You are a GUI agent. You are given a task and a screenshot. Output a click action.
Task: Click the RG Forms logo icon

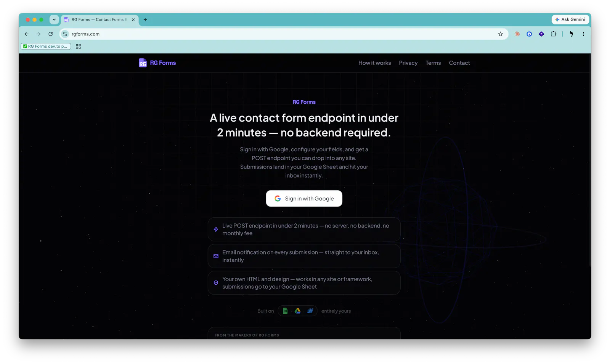coord(143,63)
